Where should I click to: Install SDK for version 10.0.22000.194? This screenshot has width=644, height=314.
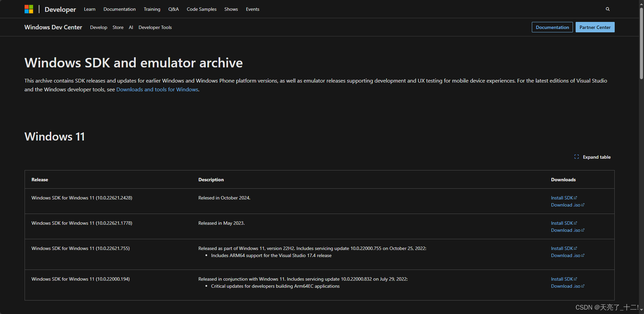[564, 279]
